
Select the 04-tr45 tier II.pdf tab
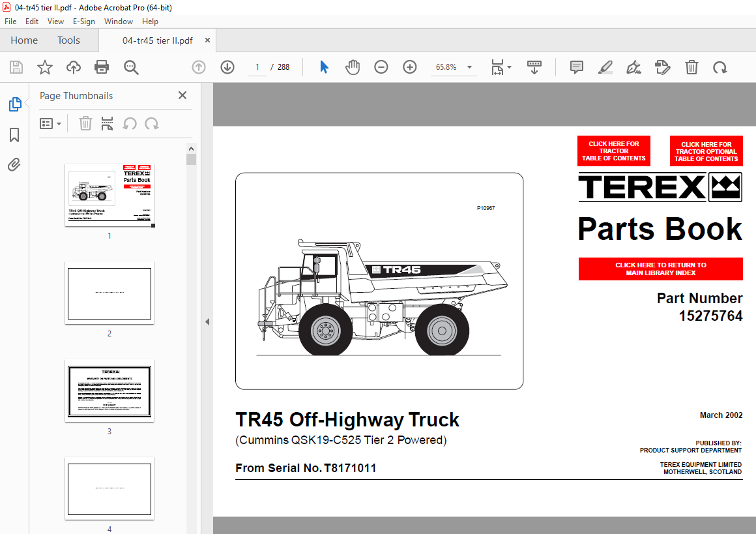(157, 40)
